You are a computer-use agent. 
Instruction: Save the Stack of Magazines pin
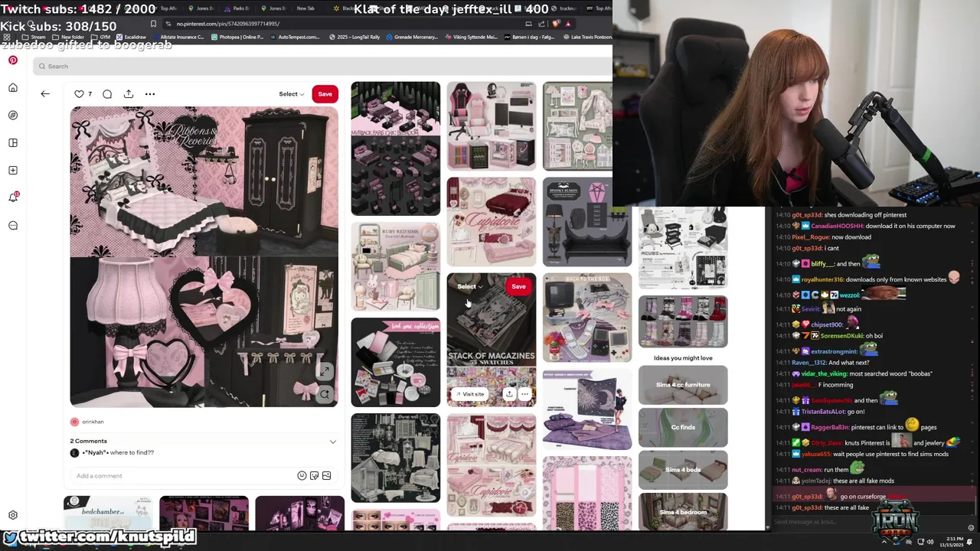coord(518,287)
